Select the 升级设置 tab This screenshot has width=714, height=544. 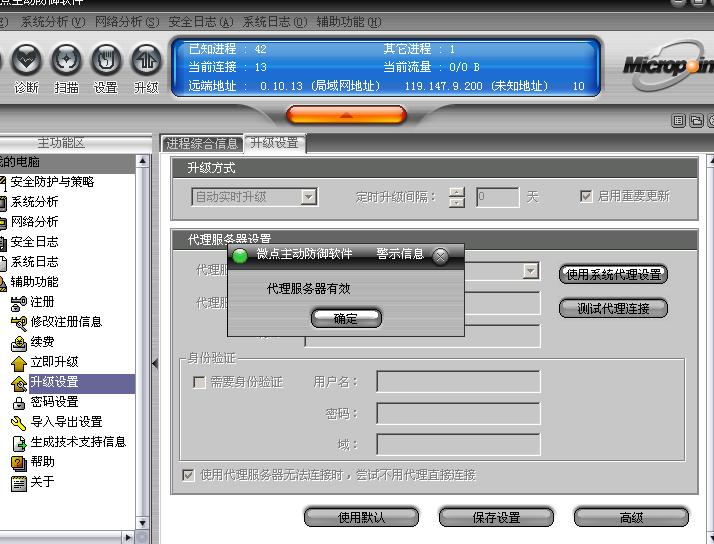(275, 143)
